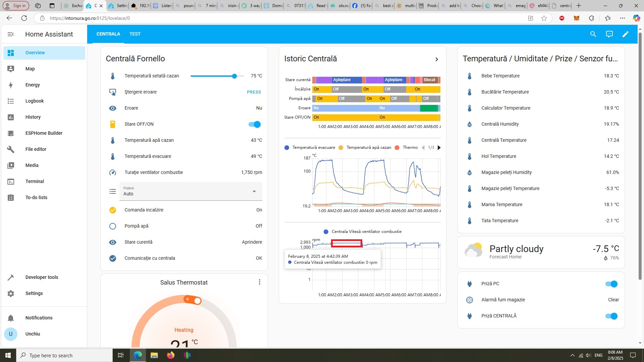The height and width of the screenshot is (362, 644).
Task: Collapse the sidebar with the toggle arrow
Action: (11, 34)
